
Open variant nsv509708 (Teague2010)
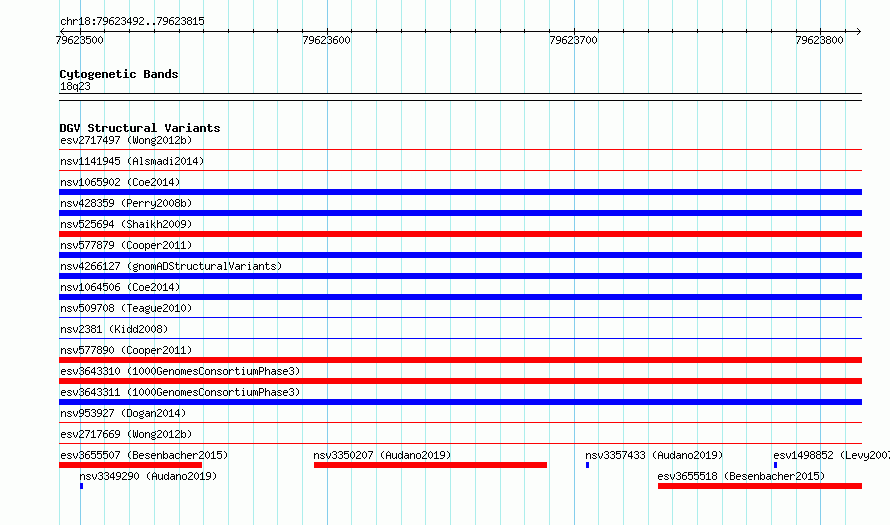pyautogui.click(x=126, y=308)
